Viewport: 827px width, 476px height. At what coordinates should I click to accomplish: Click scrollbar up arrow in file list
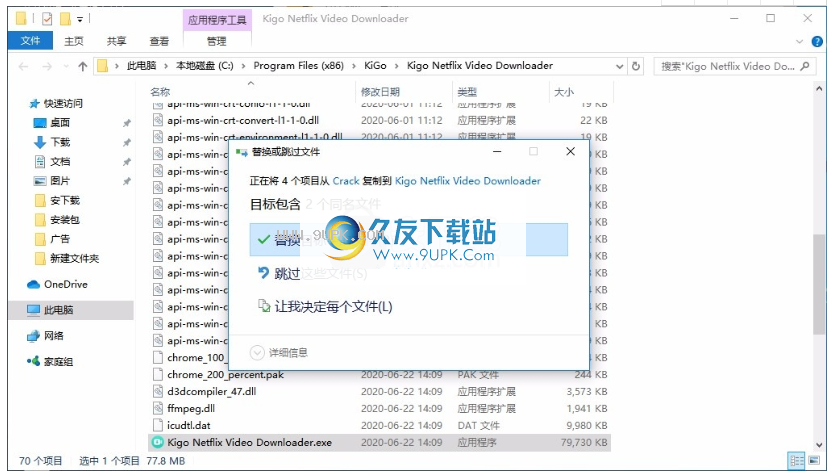tap(819, 89)
